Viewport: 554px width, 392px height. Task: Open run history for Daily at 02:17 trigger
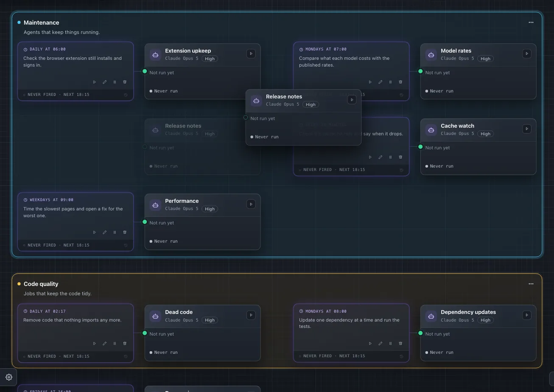(126, 356)
